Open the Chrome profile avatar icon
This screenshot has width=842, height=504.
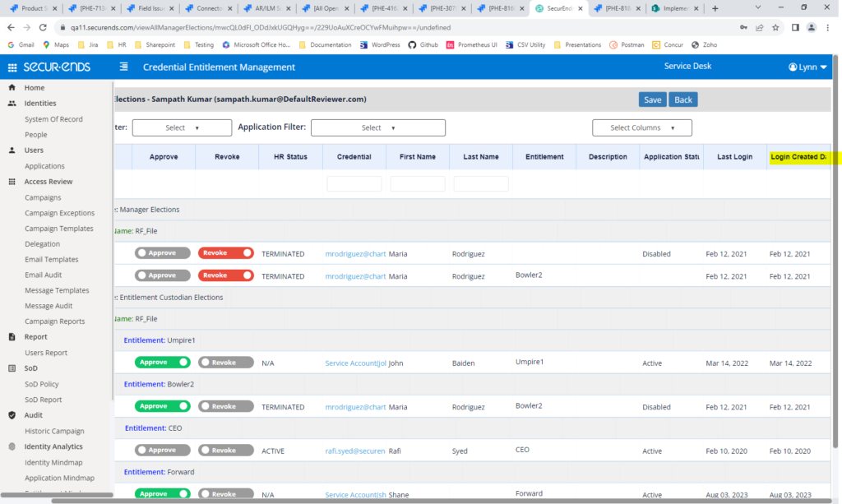[812, 27]
